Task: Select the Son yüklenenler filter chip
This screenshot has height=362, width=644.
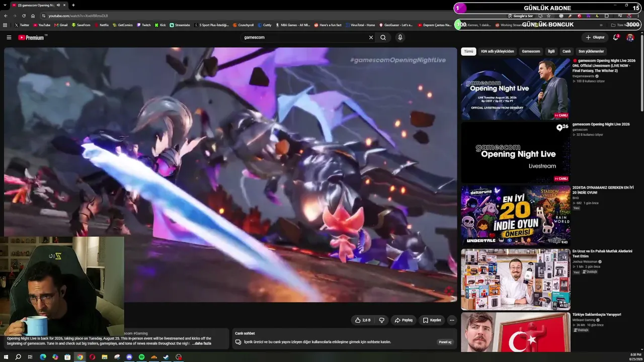Action: pos(591,51)
